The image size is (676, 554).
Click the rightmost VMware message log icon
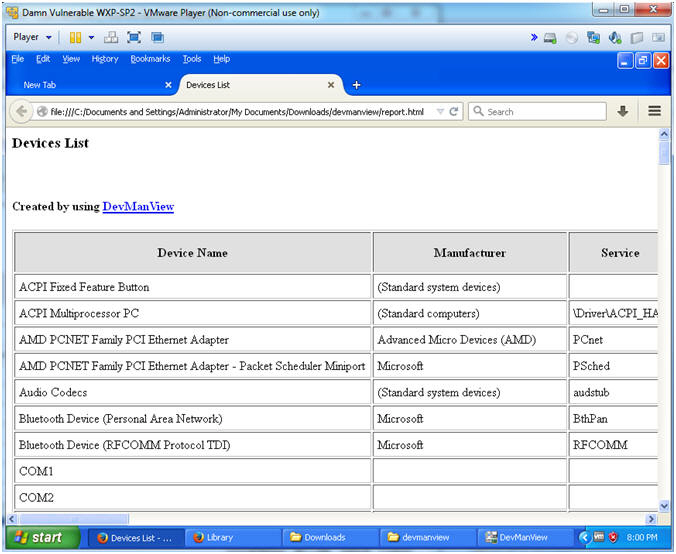pos(658,38)
